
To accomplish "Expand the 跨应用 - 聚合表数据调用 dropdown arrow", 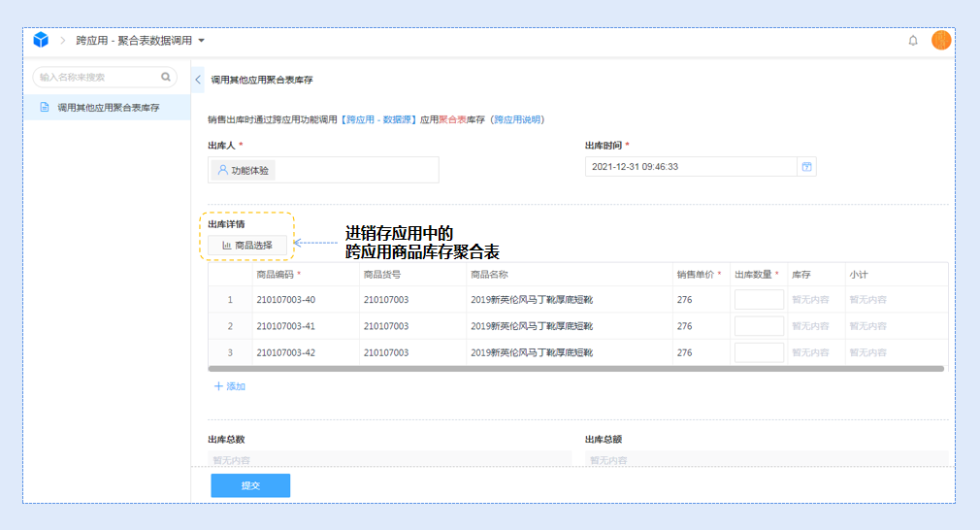I will click(201, 41).
